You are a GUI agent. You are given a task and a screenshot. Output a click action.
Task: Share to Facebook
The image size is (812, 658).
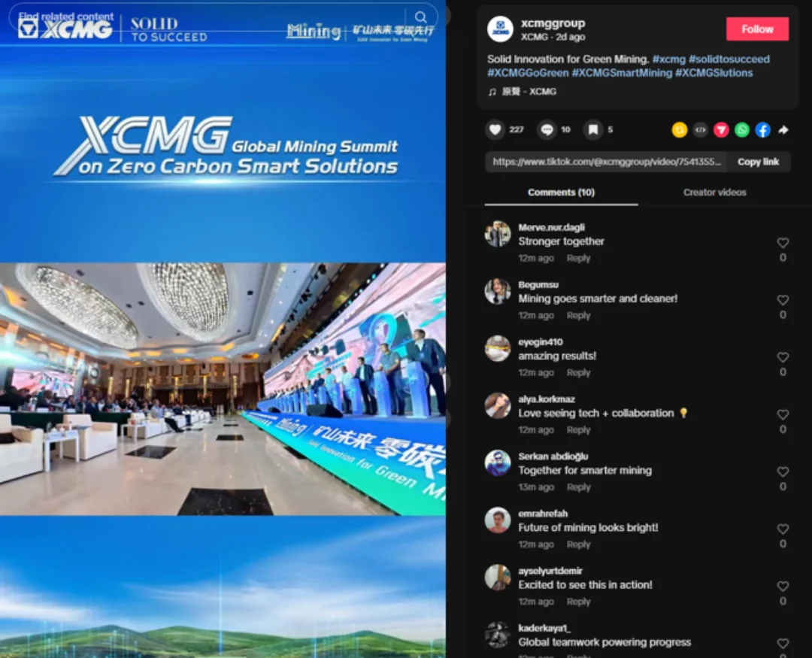click(x=762, y=129)
